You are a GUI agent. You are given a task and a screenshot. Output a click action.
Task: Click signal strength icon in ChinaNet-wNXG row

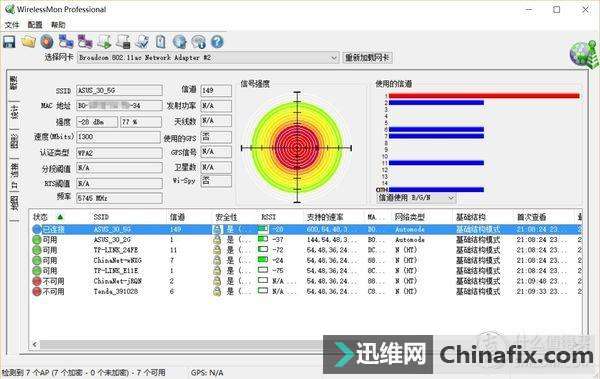tap(263, 260)
